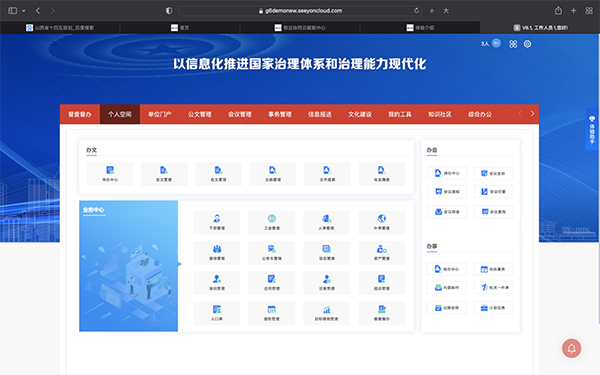Open 机关一件事 in the 办事 panel
The image size is (600, 375).
(494, 287)
